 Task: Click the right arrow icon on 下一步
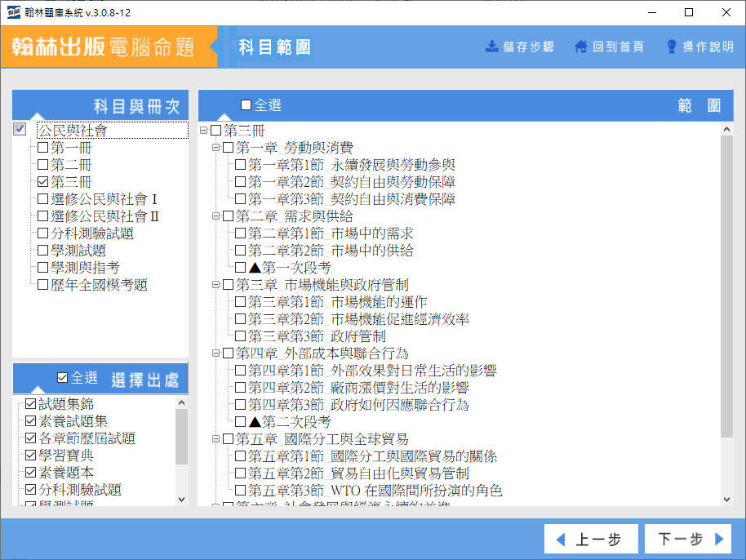pos(719,540)
